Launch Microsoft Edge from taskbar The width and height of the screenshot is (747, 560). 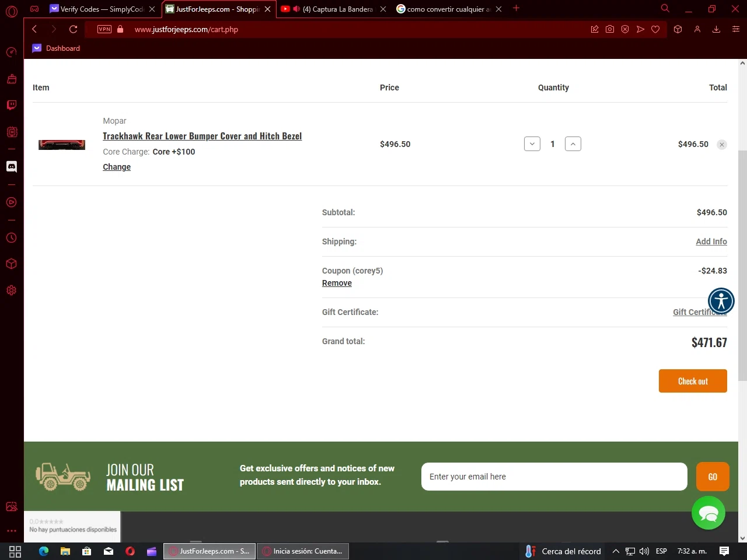click(x=44, y=551)
